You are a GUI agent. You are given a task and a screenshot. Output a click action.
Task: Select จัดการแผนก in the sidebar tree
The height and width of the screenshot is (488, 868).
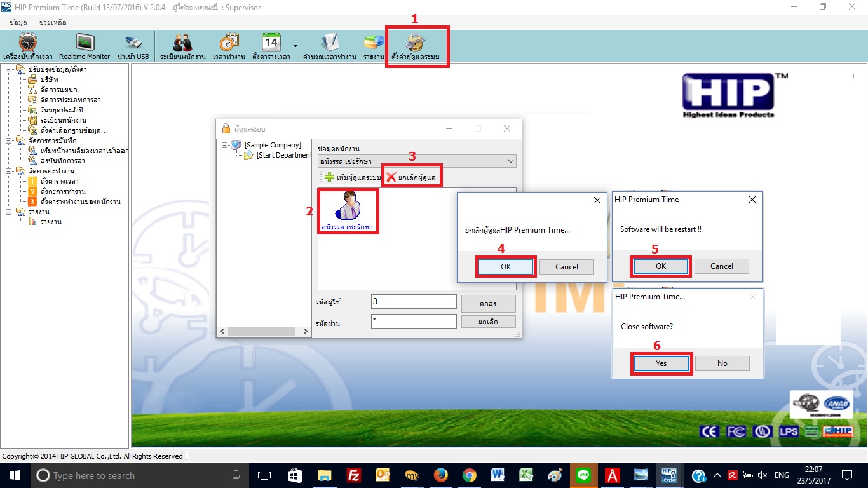point(58,90)
